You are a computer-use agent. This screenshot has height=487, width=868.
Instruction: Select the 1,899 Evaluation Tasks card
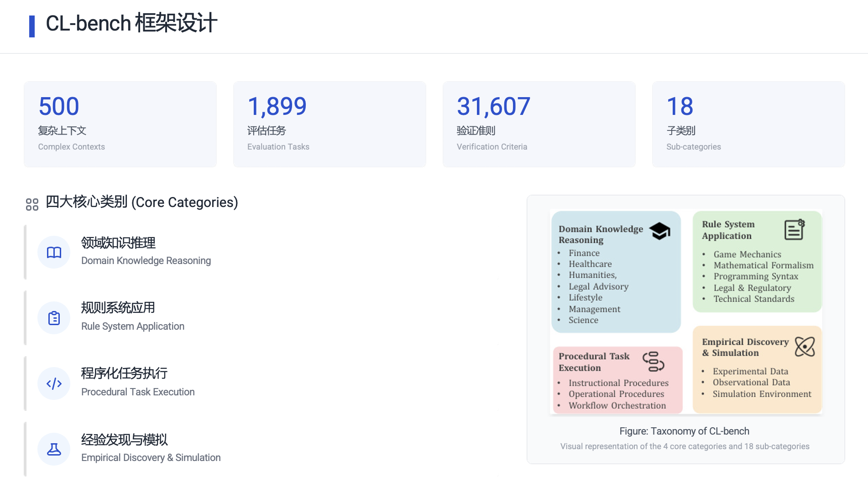pyautogui.click(x=329, y=124)
